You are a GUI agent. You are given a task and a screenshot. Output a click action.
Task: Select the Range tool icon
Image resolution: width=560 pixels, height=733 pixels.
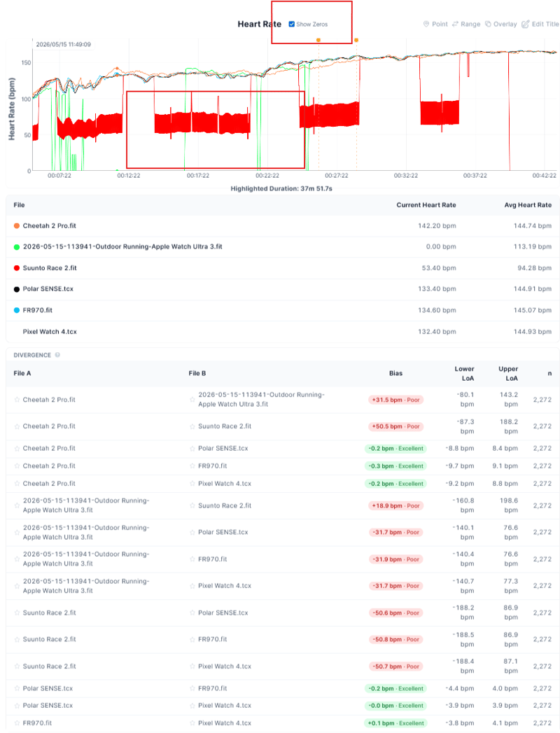[x=455, y=24]
